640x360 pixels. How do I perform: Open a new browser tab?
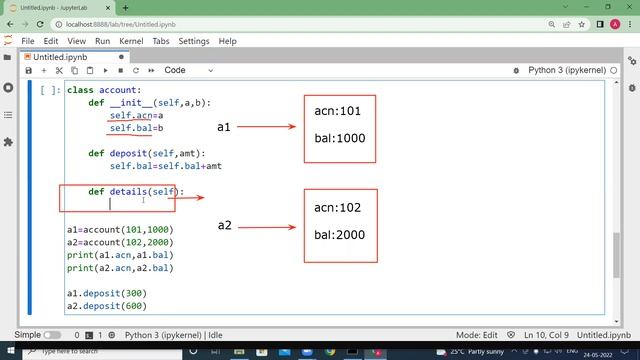click(x=125, y=7)
